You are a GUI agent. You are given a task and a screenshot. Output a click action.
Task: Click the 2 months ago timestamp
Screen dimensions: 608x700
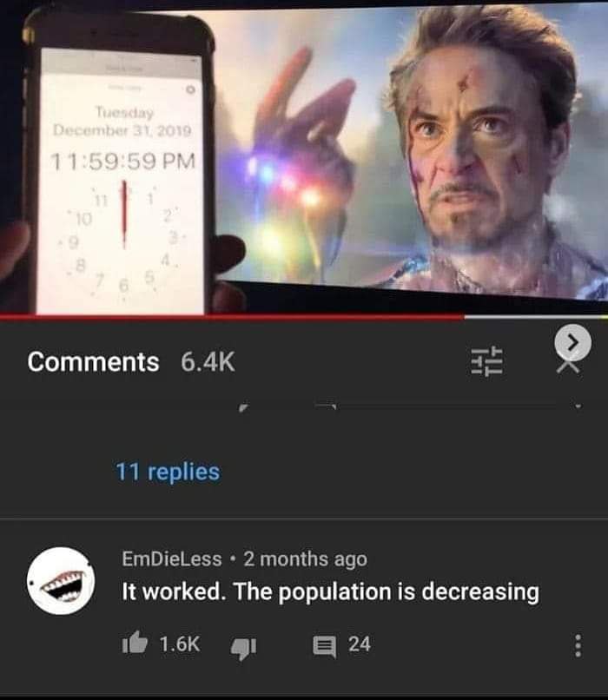click(306, 559)
